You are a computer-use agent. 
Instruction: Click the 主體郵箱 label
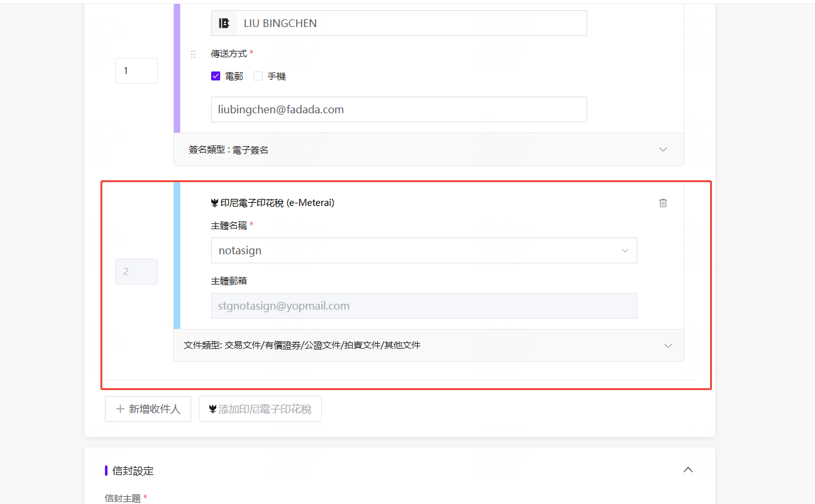229,281
